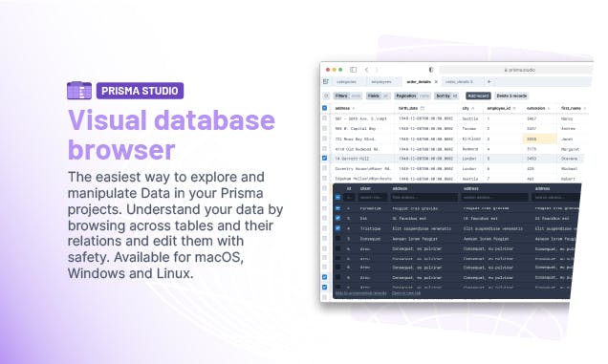
Task: Click the first address search field in dark panel
Action: (x=423, y=198)
